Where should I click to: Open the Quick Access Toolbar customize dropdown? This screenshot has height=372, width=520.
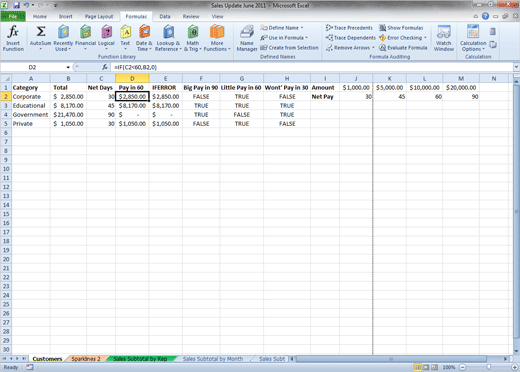[56, 5]
